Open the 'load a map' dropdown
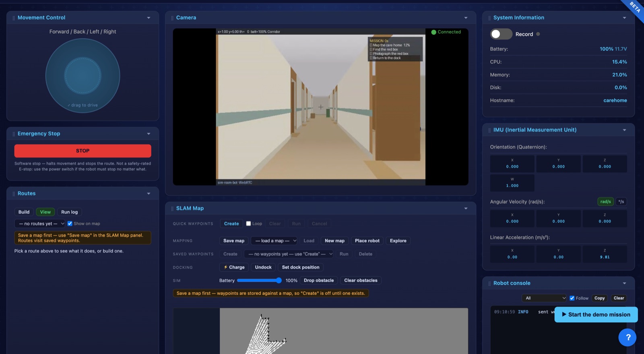The image size is (644, 354). click(x=274, y=241)
